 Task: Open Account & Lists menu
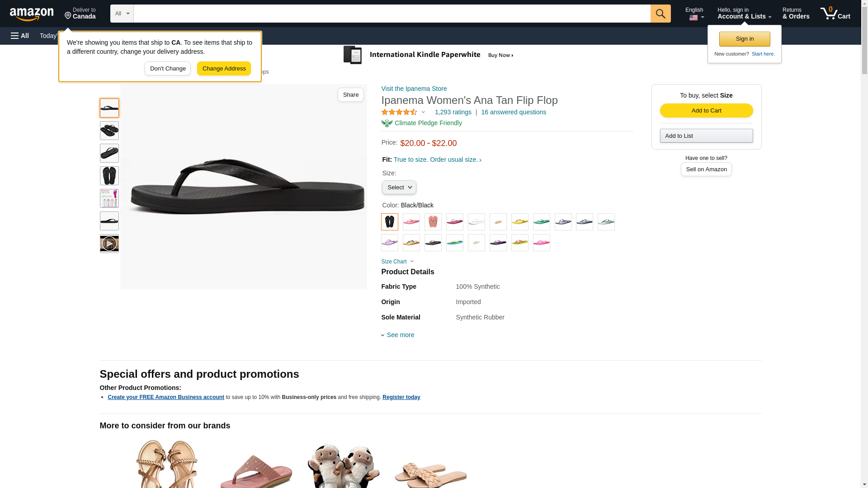(744, 14)
